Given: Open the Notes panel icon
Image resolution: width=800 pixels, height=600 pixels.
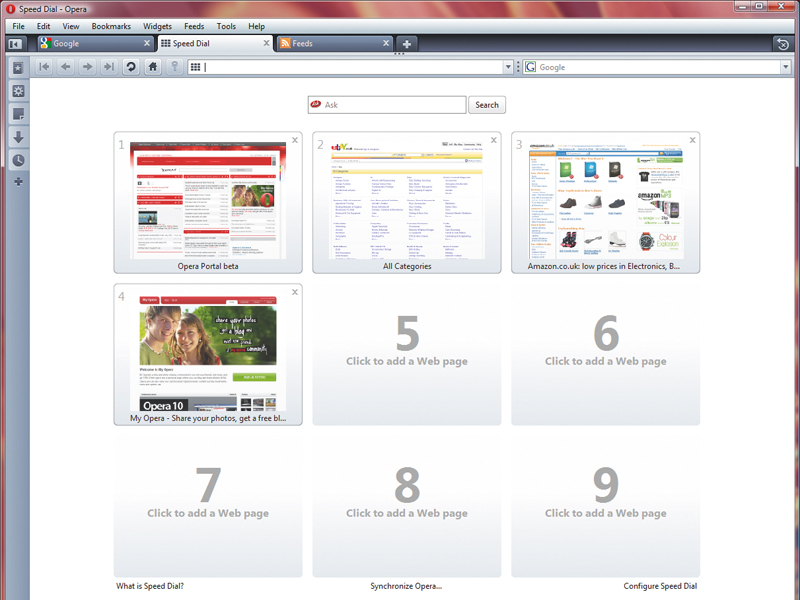Looking at the screenshot, I should coord(18,114).
